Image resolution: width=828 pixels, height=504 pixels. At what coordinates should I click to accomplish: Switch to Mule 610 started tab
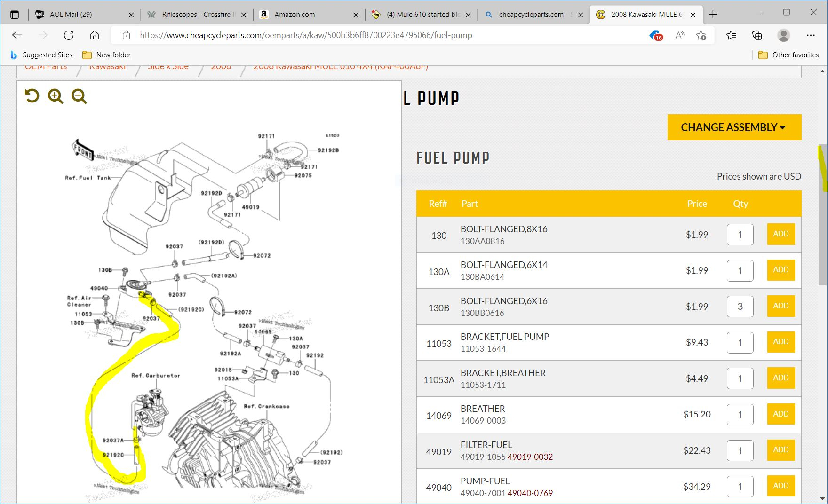pyautogui.click(x=421, y=15)
